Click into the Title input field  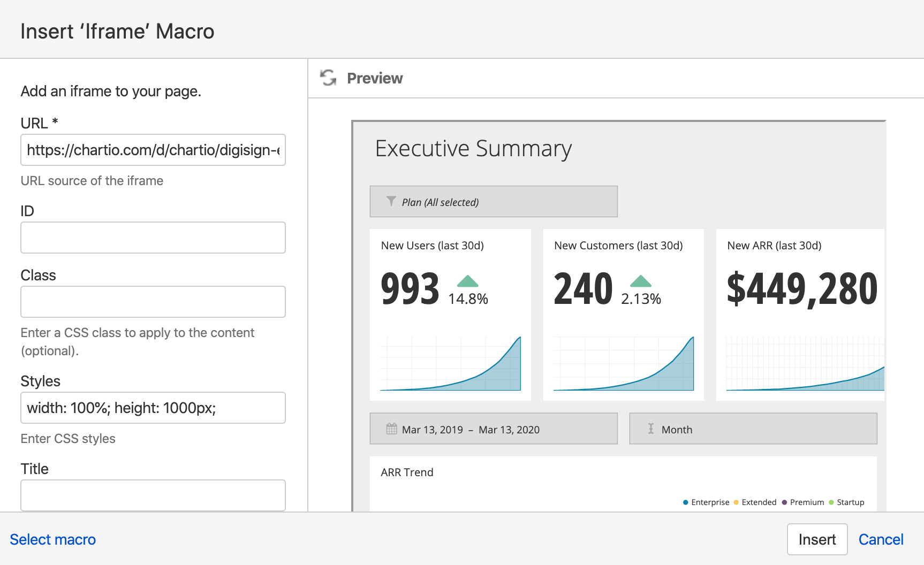click(x=153, y=495)
